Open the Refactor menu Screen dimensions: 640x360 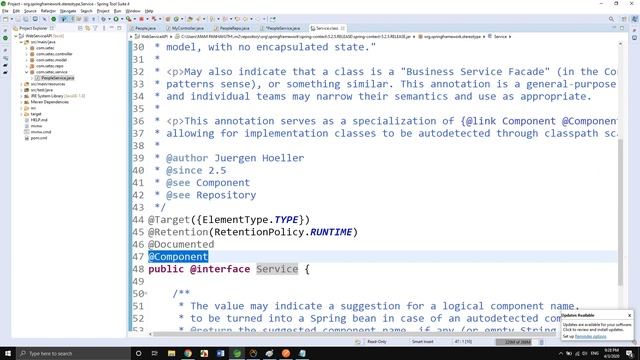pos(48,11)
